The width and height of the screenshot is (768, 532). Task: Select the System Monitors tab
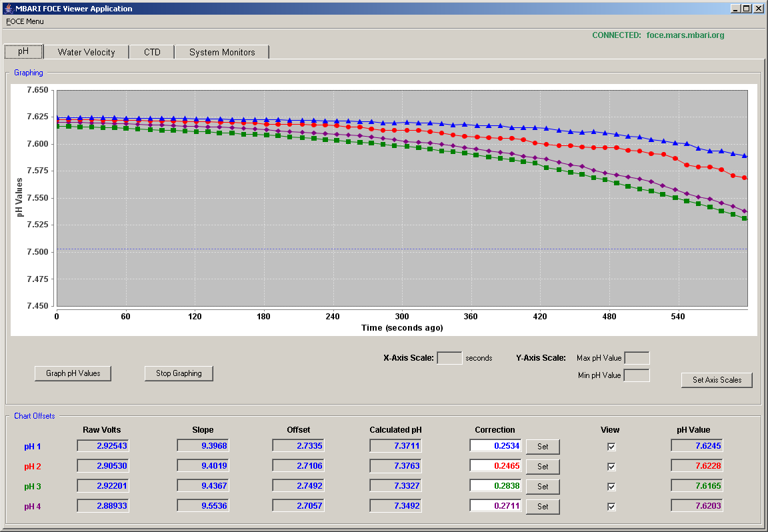point(222,52)
